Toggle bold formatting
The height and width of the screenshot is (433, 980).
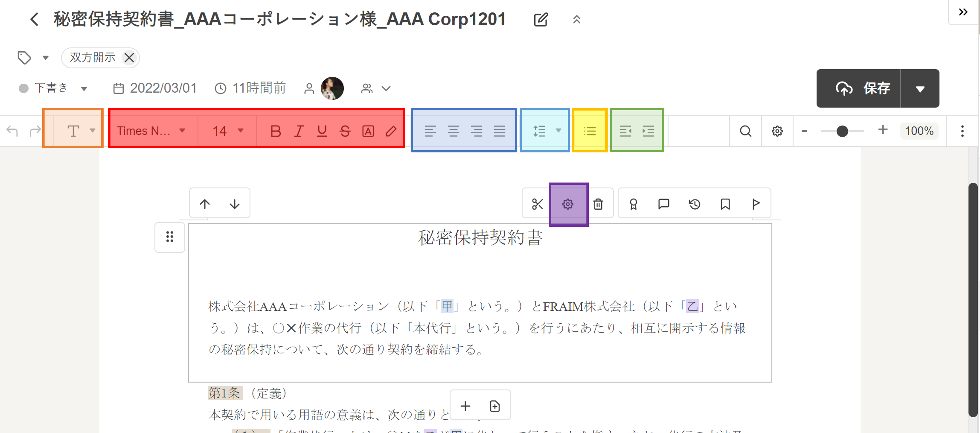pos(276,131)
